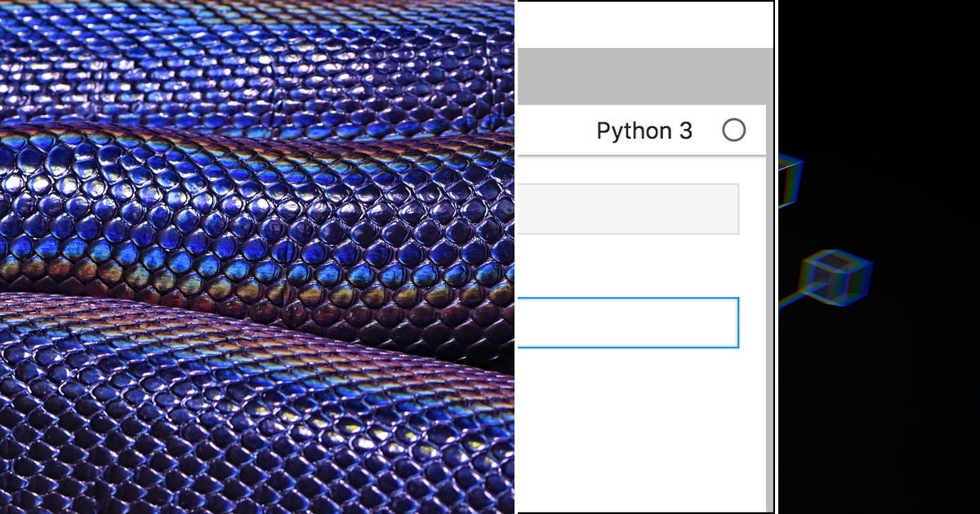This screenshot has width=980, height=514.
Task: Click the gray disabled text field
Action: 629,209
